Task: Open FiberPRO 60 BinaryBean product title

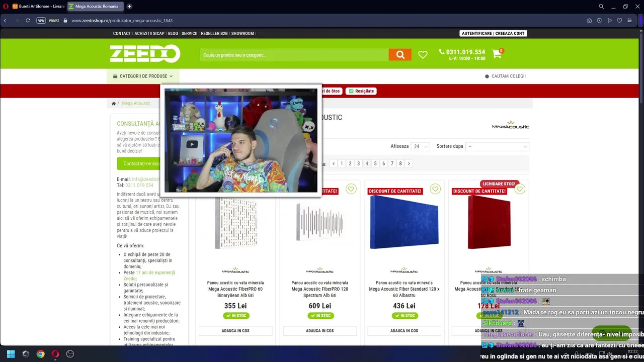Action: point(235,289)
